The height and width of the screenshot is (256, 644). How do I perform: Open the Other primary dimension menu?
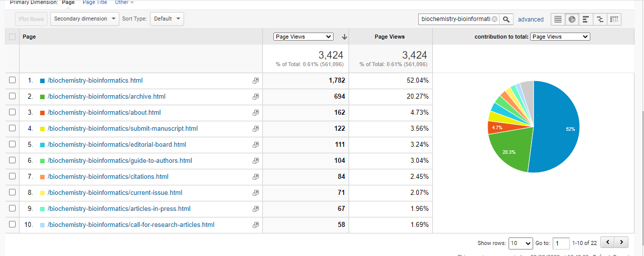coord(124,3)
